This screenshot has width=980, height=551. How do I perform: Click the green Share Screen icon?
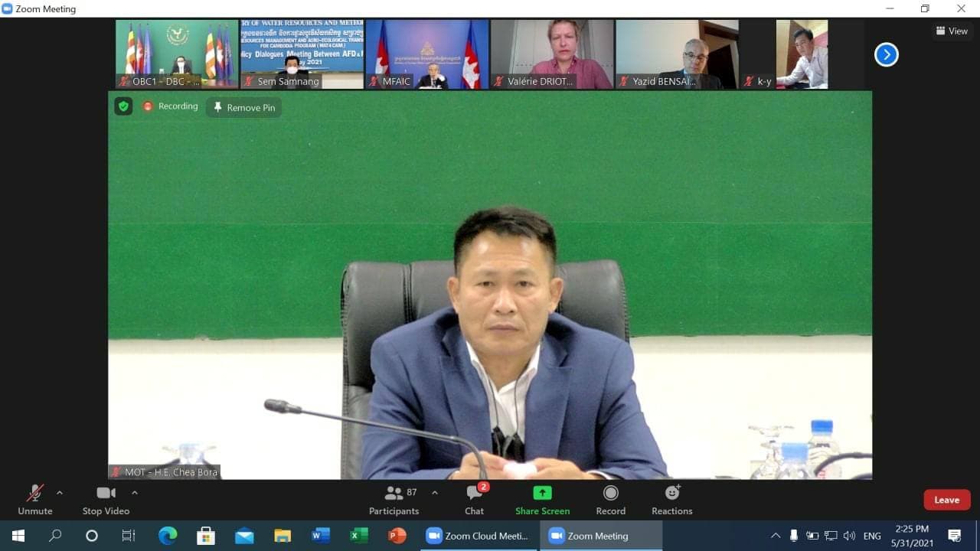tap(542, 493)
